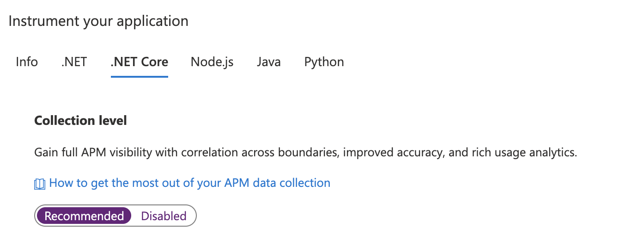Click the 'Collection level' heading
The image size is (644, 247).
80,121
